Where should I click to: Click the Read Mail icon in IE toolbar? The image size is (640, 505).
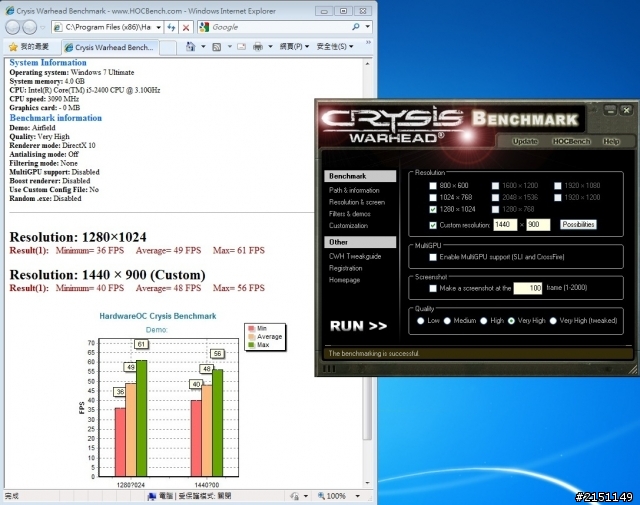242,47
